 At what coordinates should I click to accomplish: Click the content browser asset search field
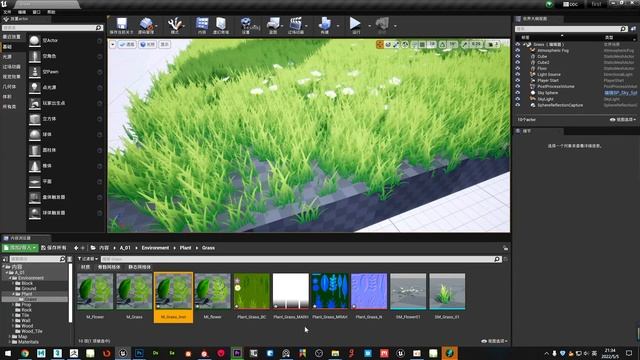[x=301, y=259]
